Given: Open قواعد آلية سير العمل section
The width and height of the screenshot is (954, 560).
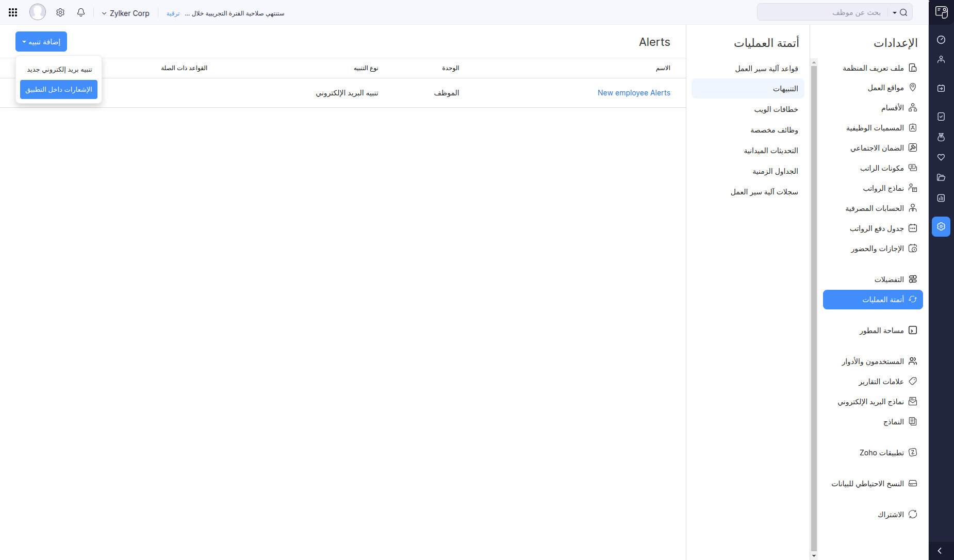Looking at the screenshot, I should pos(766,69).
